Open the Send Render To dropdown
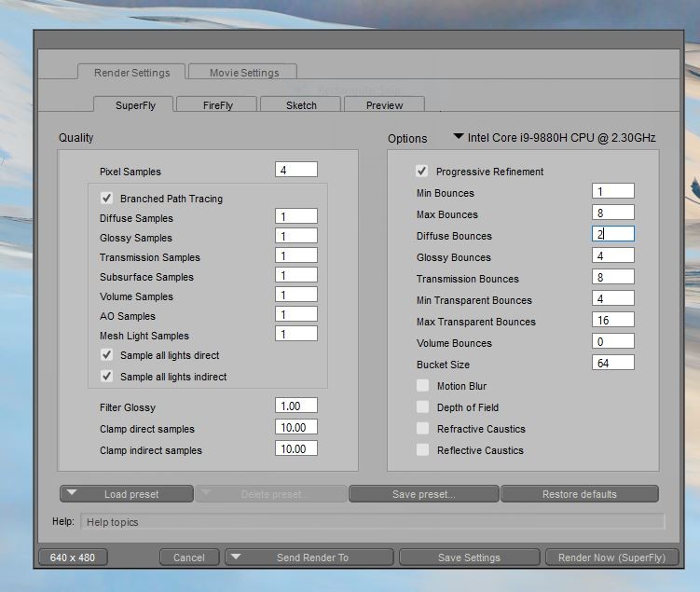700x592 pixels. 309,558
